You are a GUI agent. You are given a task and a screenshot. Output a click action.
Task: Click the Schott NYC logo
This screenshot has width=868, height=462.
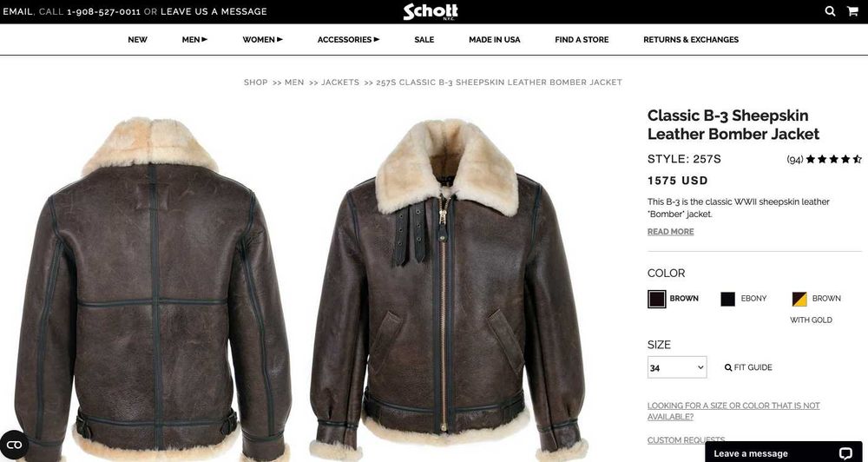[x=431, y=11]
